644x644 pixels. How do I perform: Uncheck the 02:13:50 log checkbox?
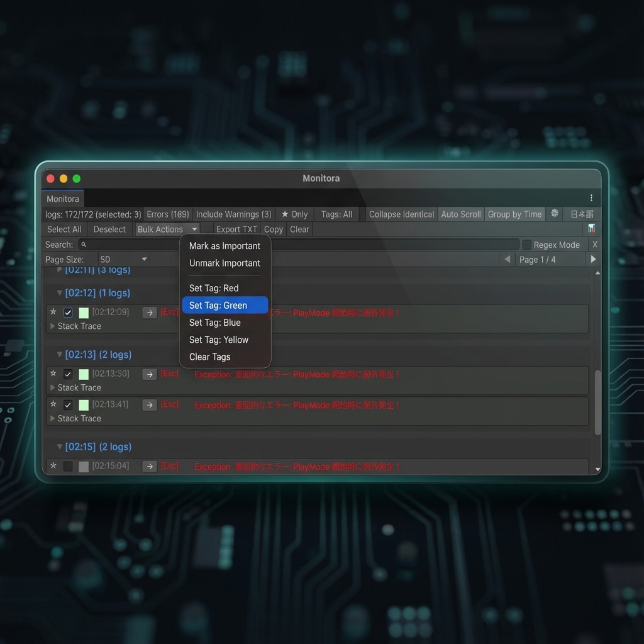click(68, 374)
